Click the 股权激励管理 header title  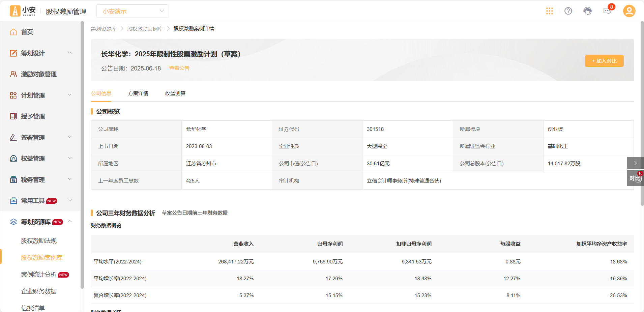click(66, 11)
